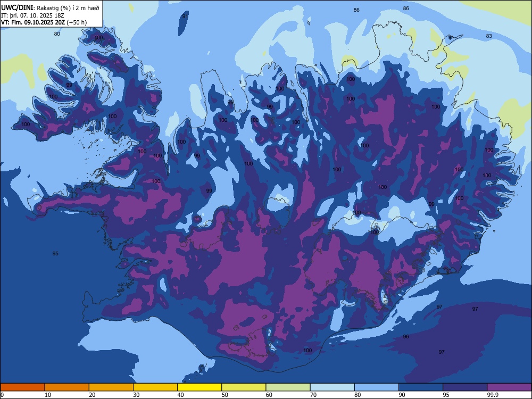Click the '0' tick label on the legend
The width and height of the screenshot is (532, 399).
2,395
